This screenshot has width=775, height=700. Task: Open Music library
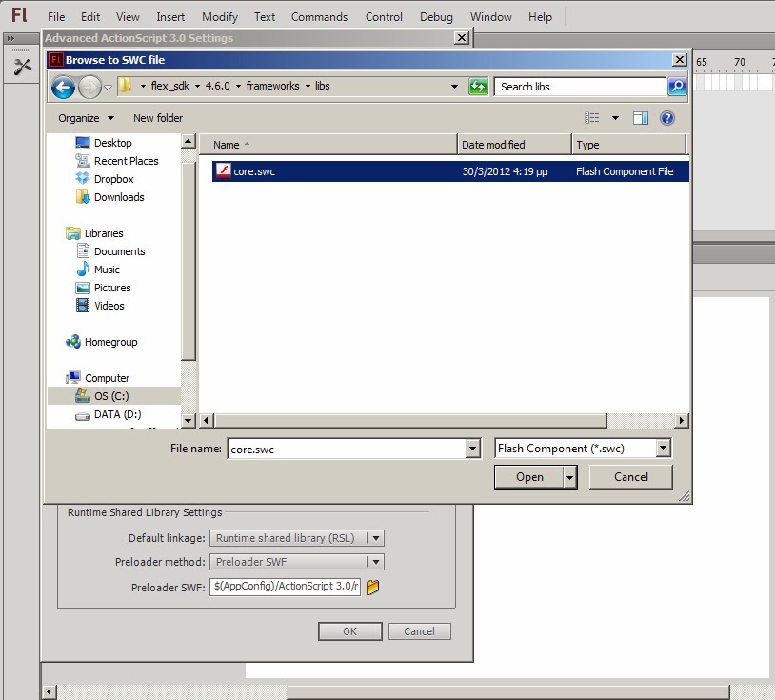pyautogui.click(x=107, y=270)
